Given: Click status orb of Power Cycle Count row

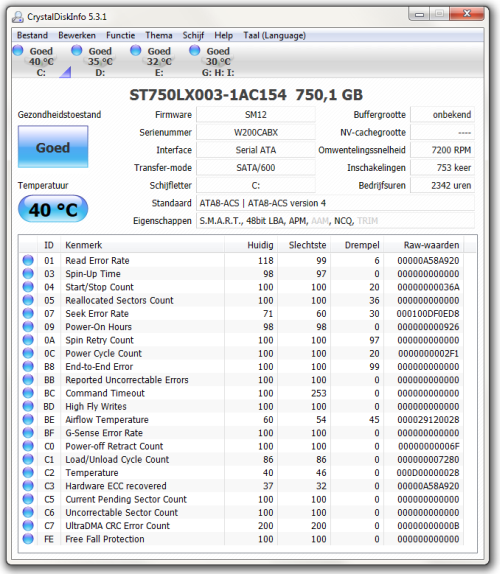Looking at the screenshot, I should [x=28, y=353].
